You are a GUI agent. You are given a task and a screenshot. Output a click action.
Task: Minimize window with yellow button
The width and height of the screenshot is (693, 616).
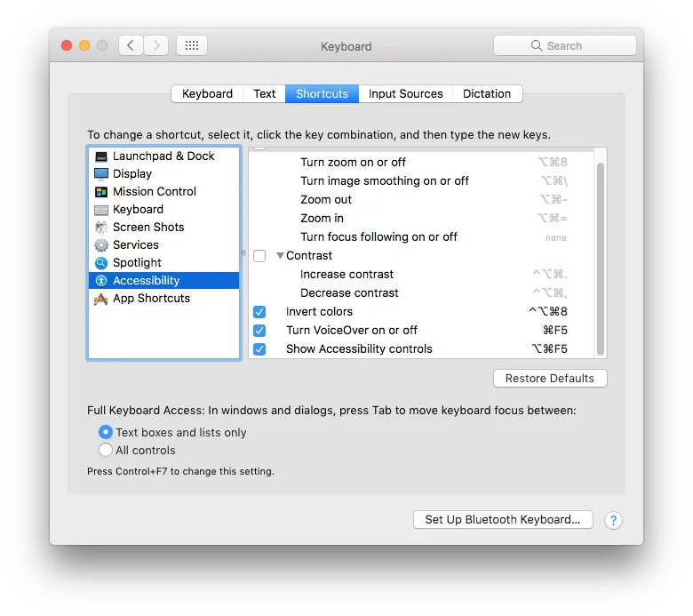click(x=84, y=45)
